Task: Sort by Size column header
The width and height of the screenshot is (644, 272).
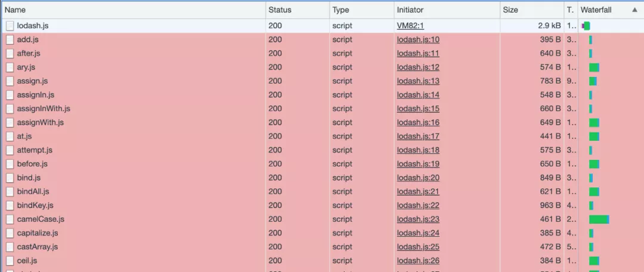Action: [x=532, y=10]
